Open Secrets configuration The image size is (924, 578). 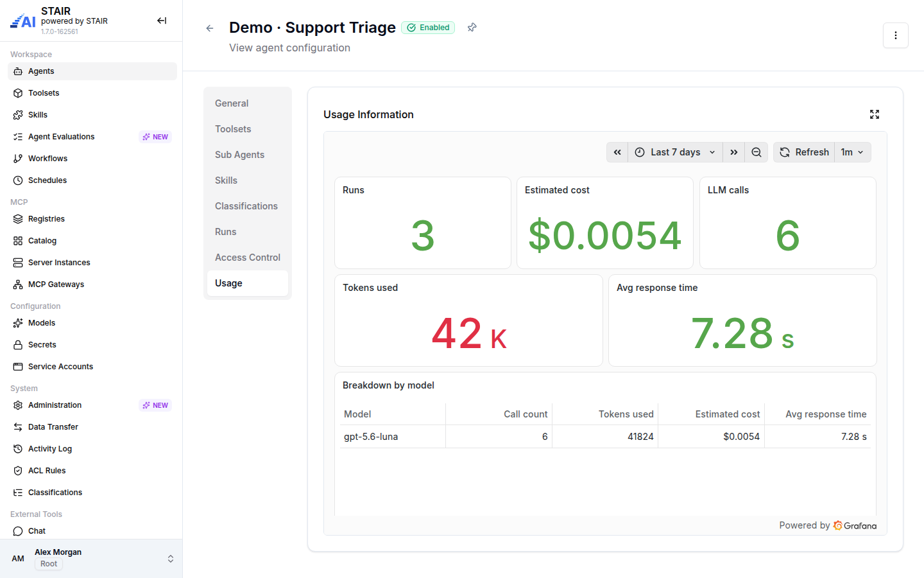[92, 345]
